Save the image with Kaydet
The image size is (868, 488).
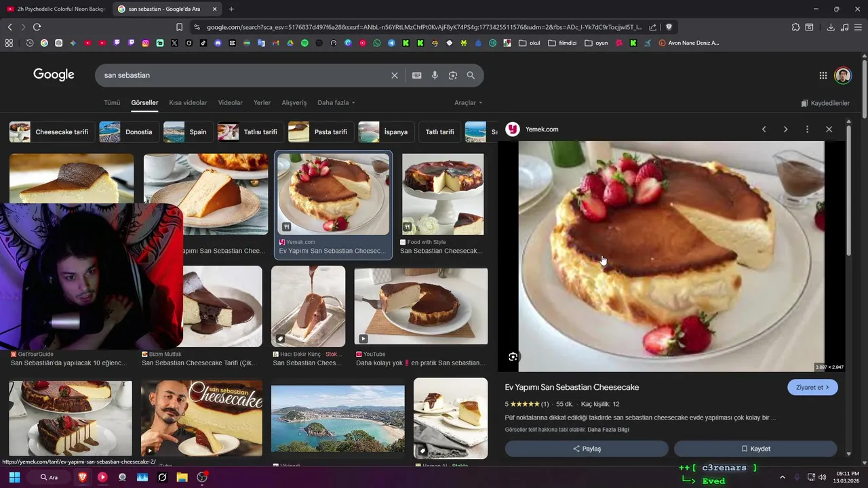pyautogui.click(x=755, y=449)
